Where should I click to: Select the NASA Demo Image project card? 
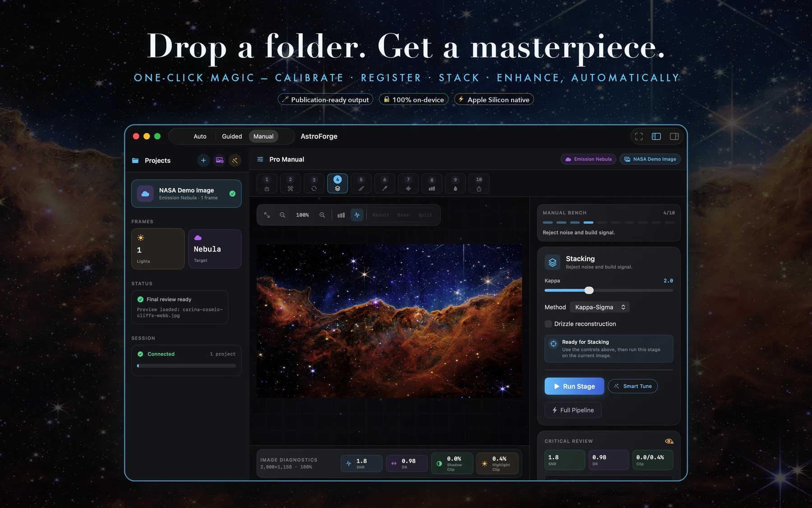pyautogui.click(x=186, y=194)
